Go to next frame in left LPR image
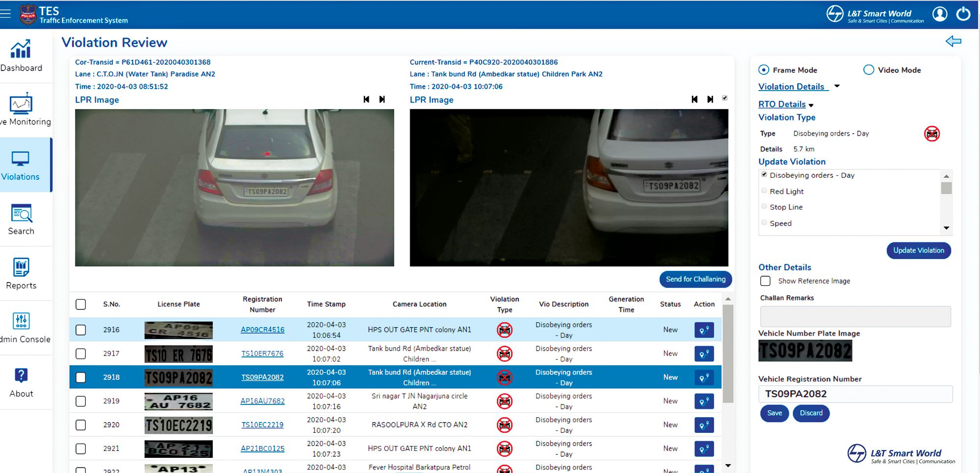The width and height of the screenshot is (980, 473). click(x=382, y=99)
